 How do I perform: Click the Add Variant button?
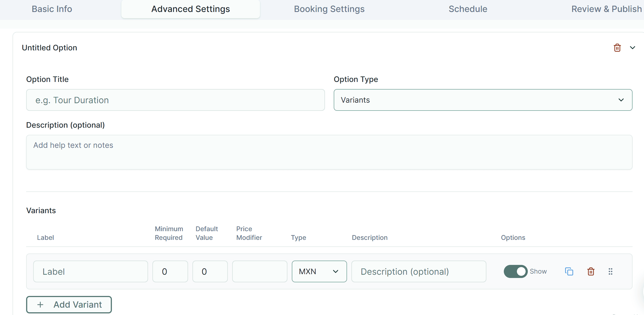coord(69,304)
